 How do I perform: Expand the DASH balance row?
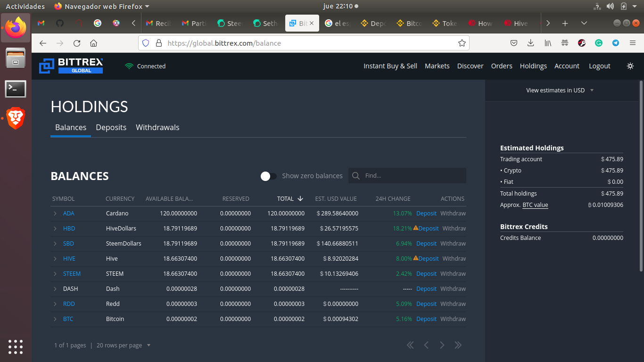pos(55,289)
